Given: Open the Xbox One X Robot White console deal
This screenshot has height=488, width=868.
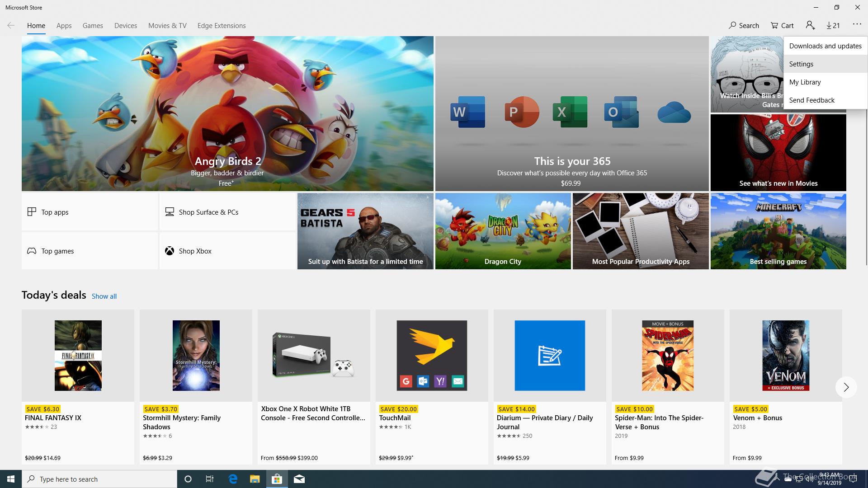Looking at the screenshot, I should [314, 387].
